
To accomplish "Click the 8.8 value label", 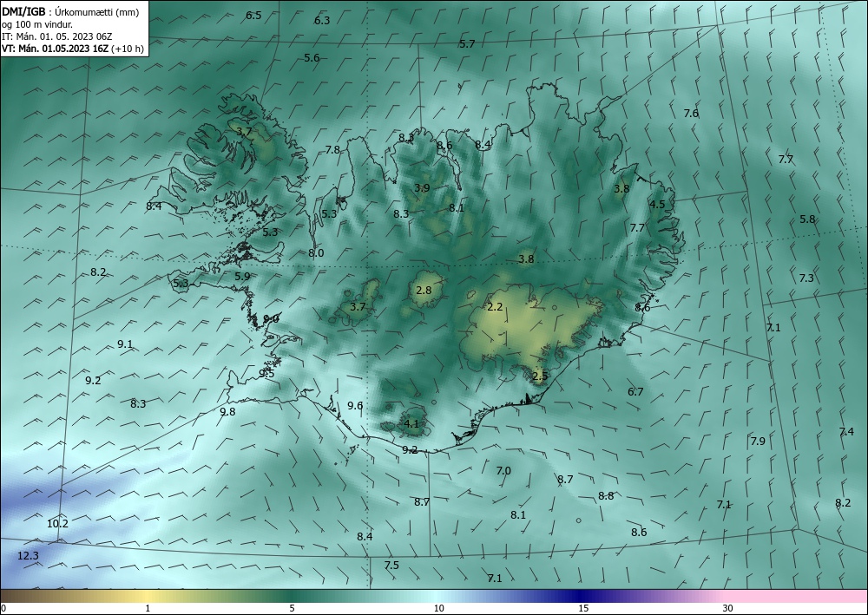I will coord(606,496).
